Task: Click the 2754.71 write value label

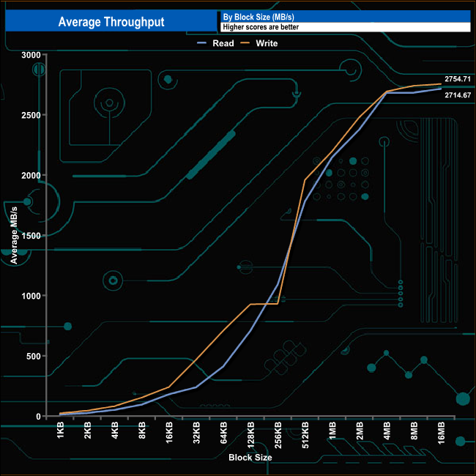Action: click(x=458, y=79)
